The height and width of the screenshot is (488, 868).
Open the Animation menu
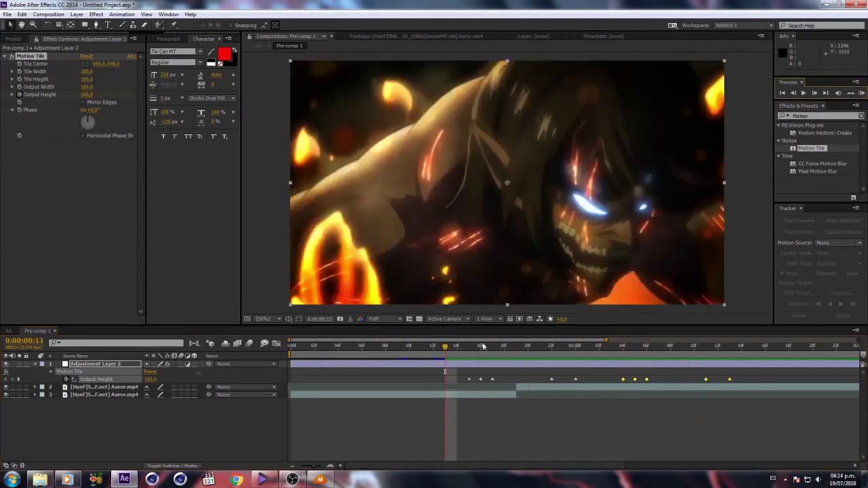coord(121,14)
